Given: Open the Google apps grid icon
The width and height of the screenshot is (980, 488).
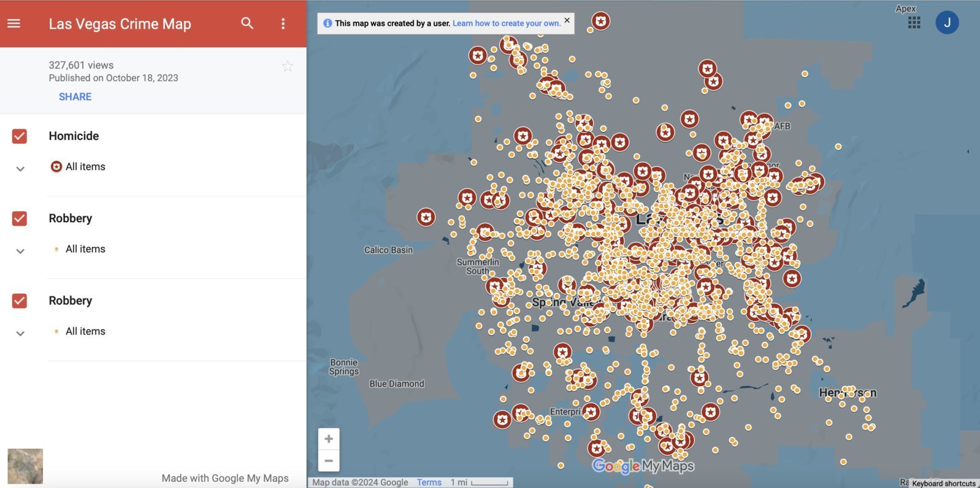Looking at the screenshot, I should tap(914, 23).
